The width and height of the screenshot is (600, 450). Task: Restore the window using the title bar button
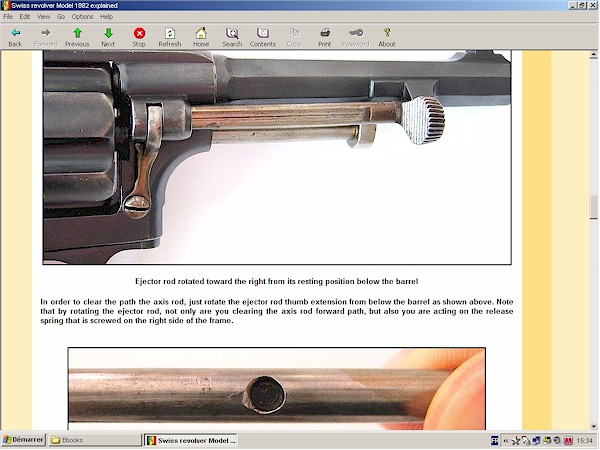click(x=582, y=5)
